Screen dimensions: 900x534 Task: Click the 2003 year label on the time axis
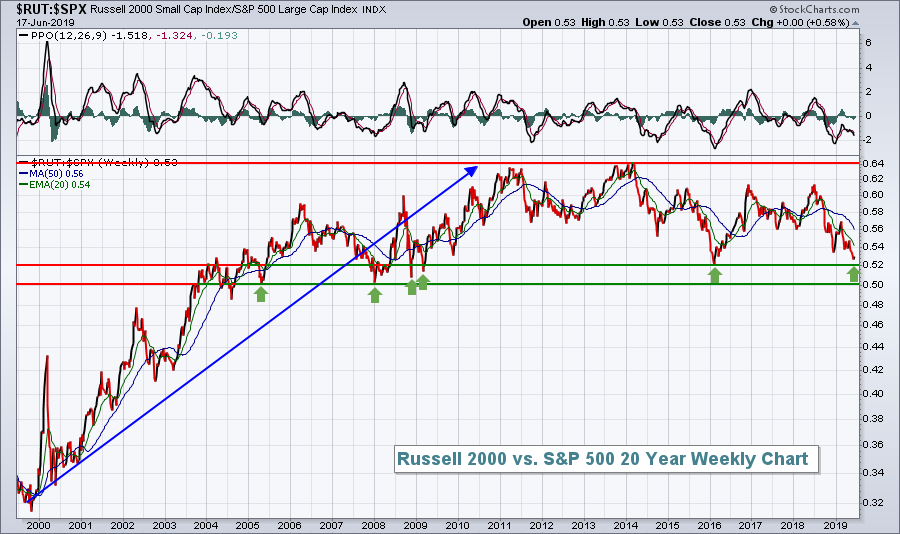point(164,525)
